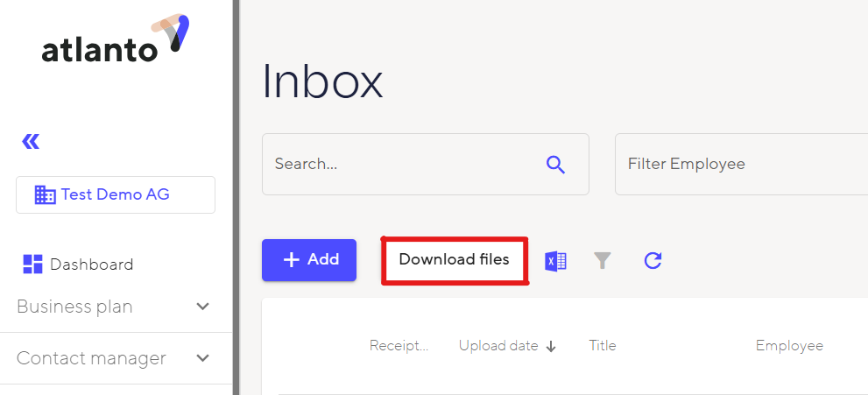Refresh the inbox list
Image resolution: width=868 pixels, height=395 pixels.
click(653, 260)
